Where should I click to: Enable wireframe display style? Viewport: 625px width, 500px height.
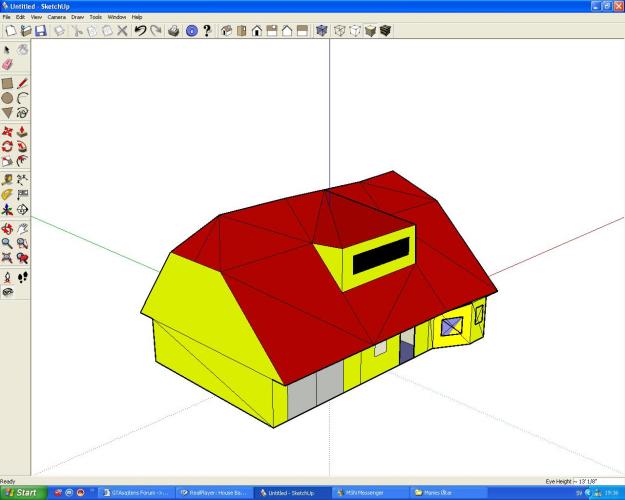click(340, 31)
